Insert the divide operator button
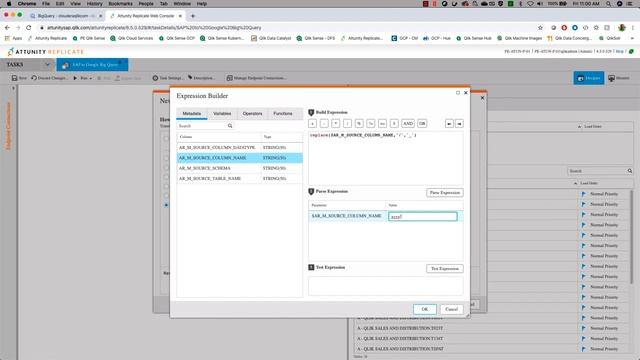 pos(347,123)
